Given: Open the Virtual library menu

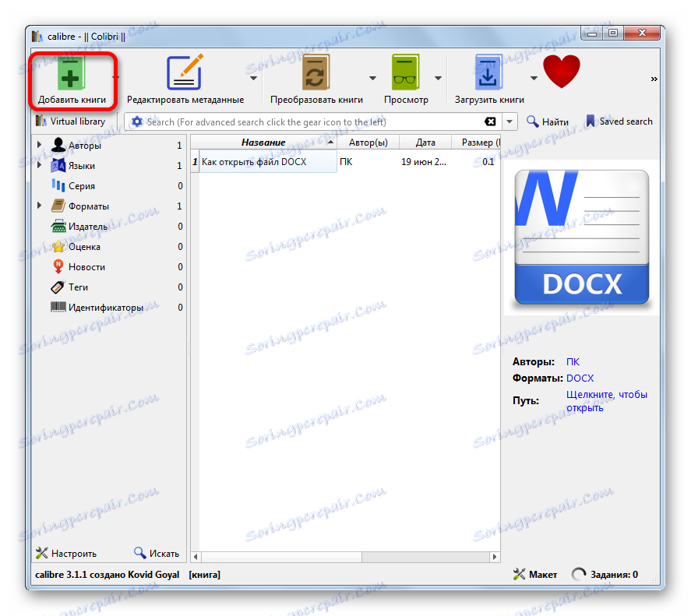Looking at the screenshot, I should point(72,121).
